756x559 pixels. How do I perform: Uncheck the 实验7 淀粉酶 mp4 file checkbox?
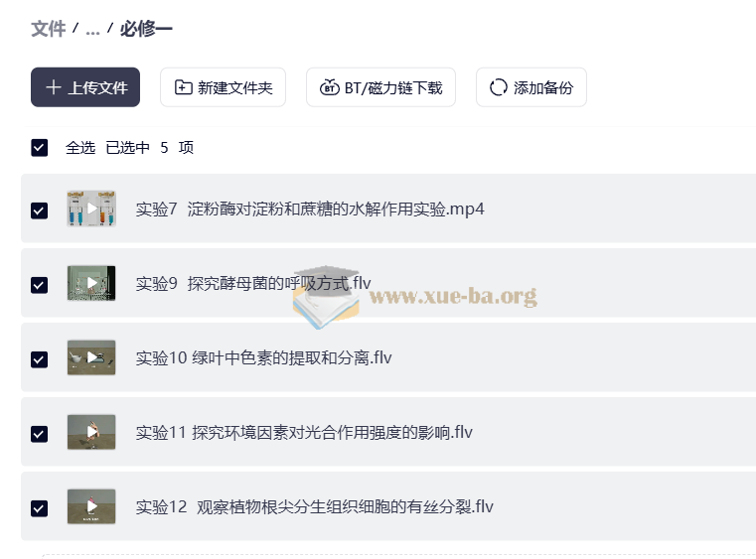[40, 210]
